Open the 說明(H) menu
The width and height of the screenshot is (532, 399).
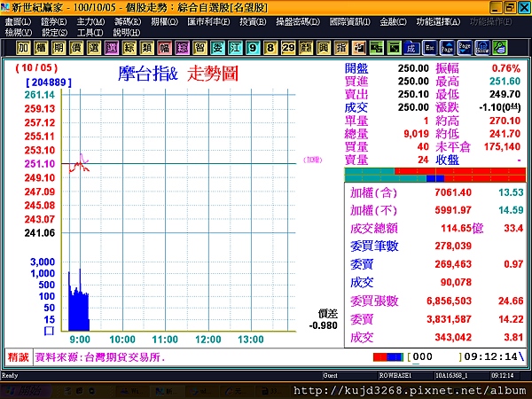click(x=126, y=33)
